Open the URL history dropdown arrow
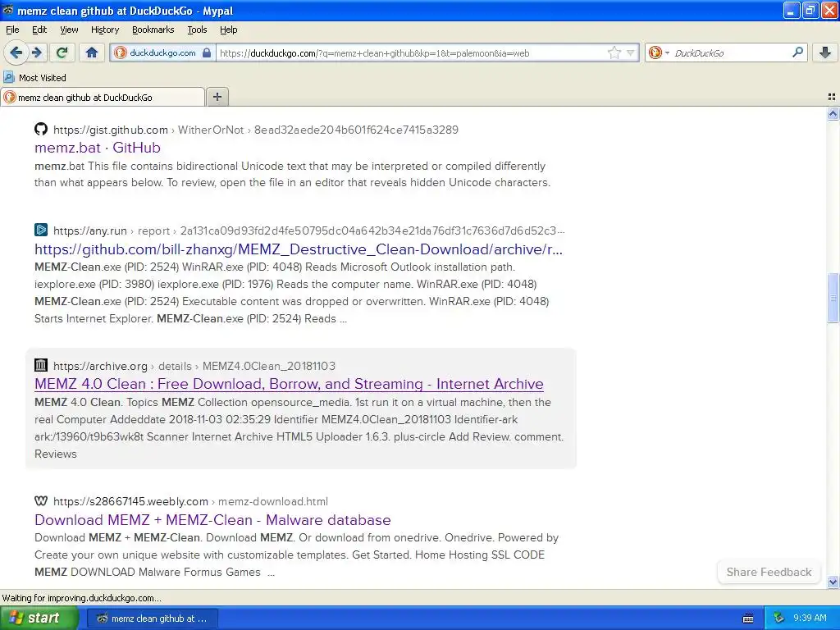The height and width of the screenshot is (630, 840). point(631,52)
